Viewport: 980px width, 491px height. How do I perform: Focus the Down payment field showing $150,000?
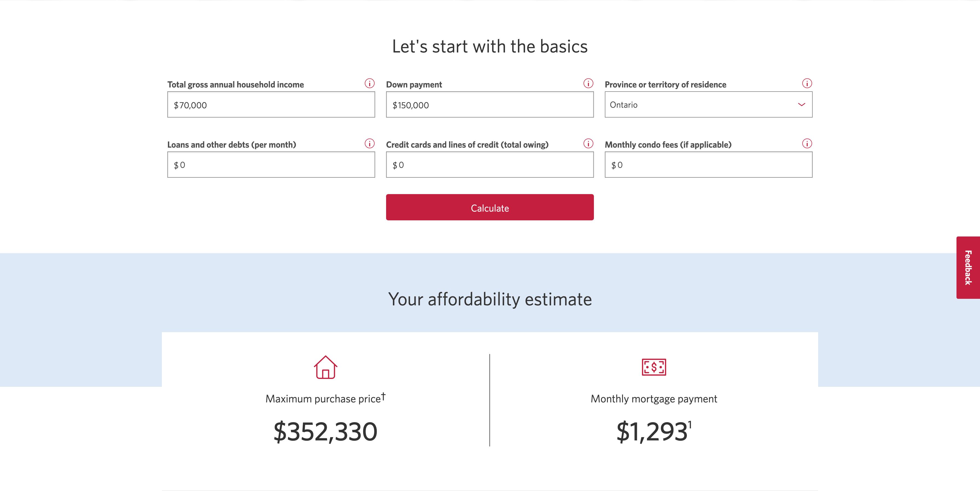pyautogui.click(x=490, y=105)
